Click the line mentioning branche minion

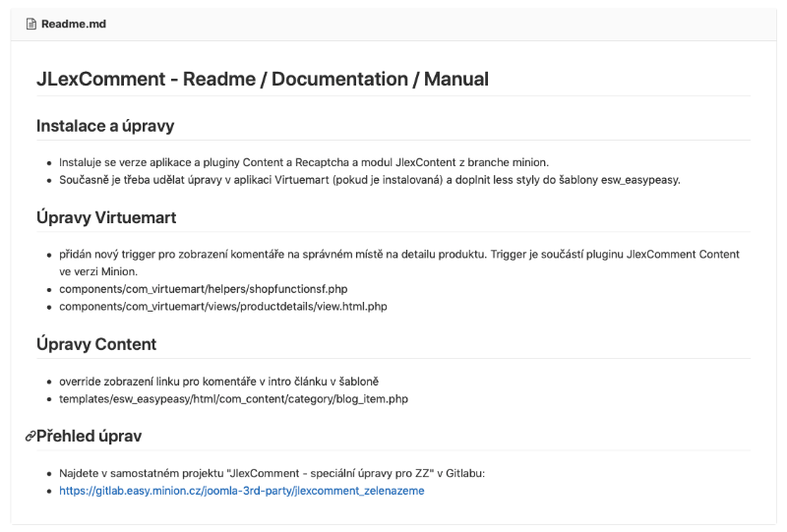(304, 162)
